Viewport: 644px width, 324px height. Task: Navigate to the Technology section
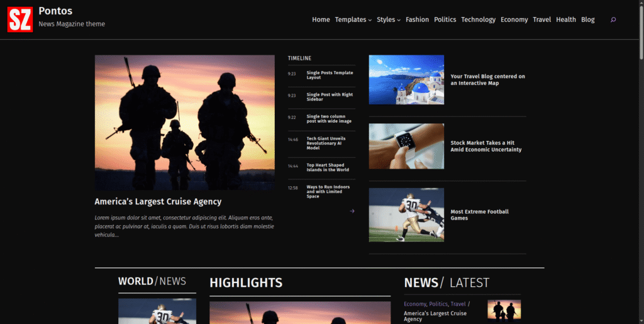pos(478,20)
